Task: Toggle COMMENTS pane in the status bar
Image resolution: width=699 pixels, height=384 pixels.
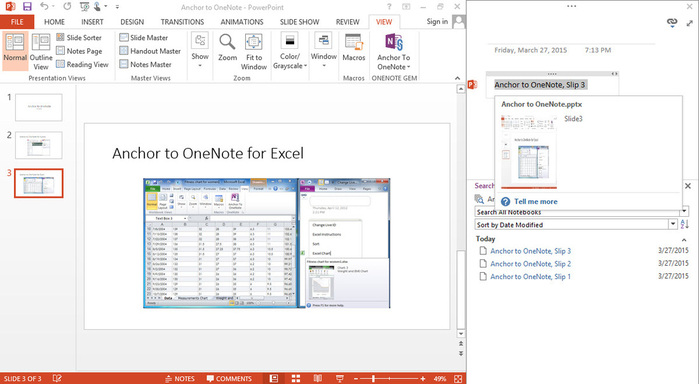Action: pos(229,378)
